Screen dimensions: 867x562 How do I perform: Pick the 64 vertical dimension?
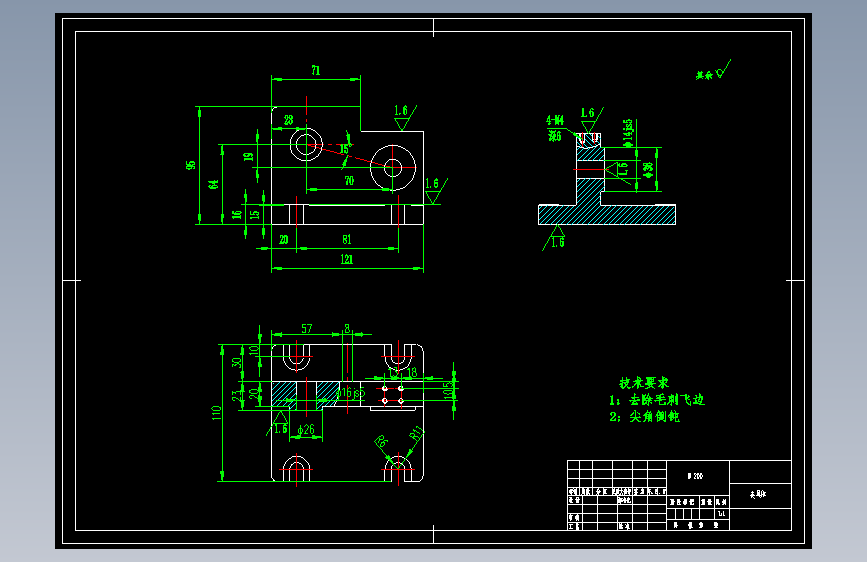213,184
